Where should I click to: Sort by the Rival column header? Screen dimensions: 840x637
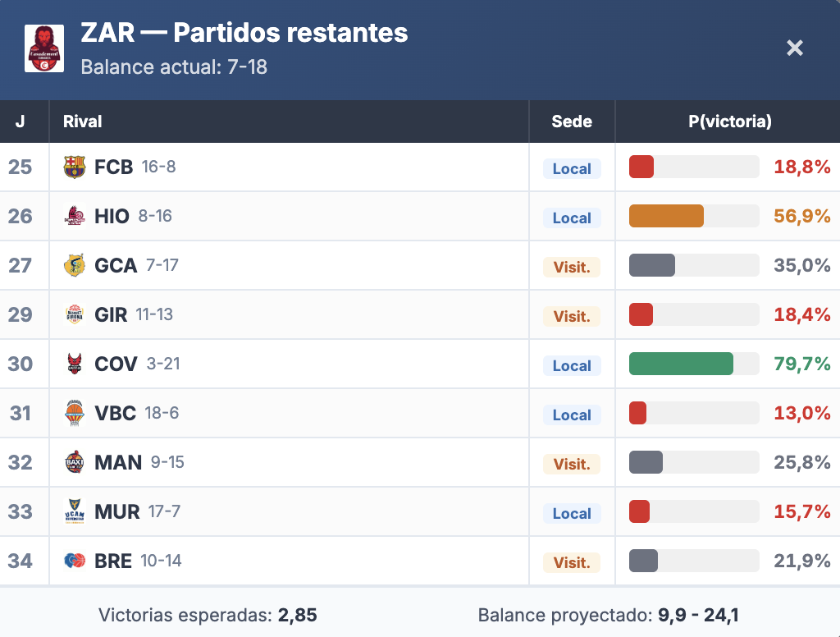pyautogui.click(x=83, y=121)
